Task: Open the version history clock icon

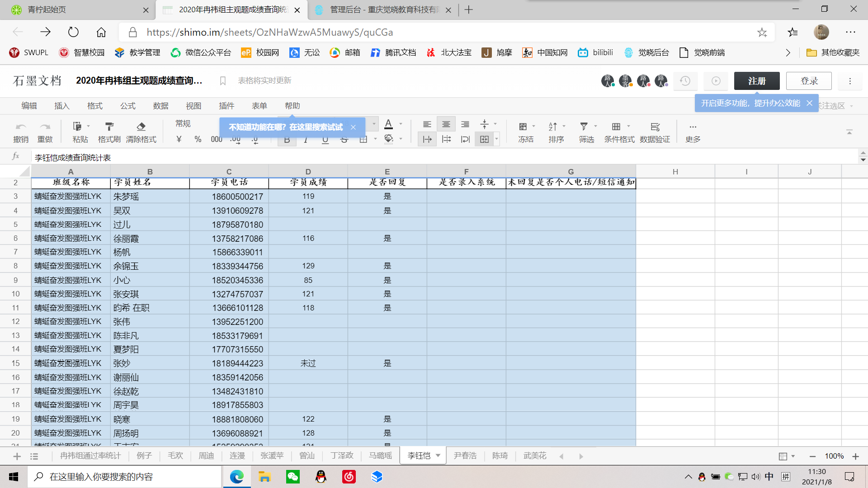Action: pos(685,81)
